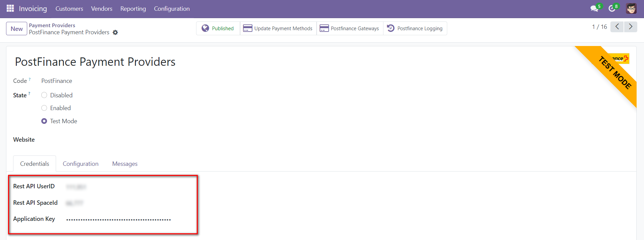The height and width of the screenshot is (240, 644).
Task: Select the Enabled state radio button
Action: [x=44, y=108]
